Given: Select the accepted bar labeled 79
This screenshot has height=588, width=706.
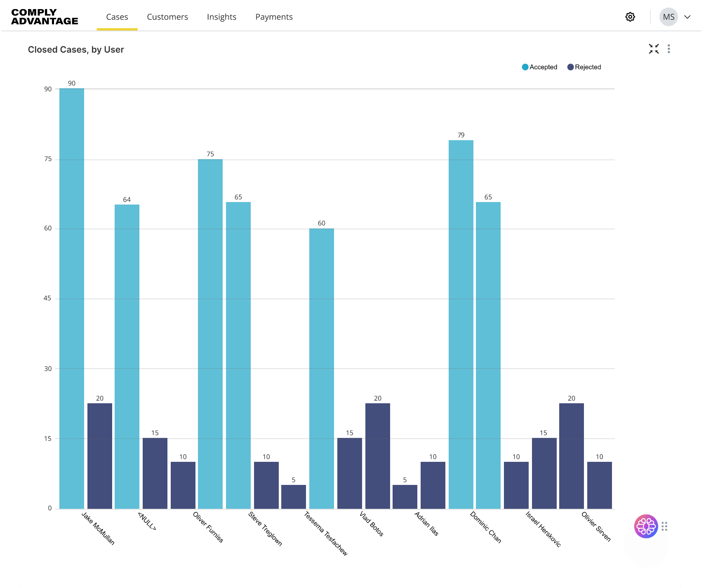Looking at the screenshot, I should pos(461,325).
